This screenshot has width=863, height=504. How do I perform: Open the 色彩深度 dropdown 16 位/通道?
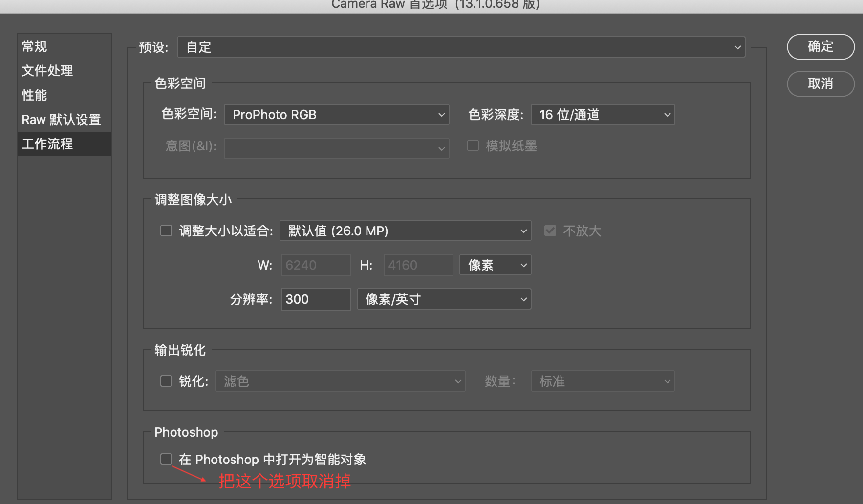coord(603,115)
